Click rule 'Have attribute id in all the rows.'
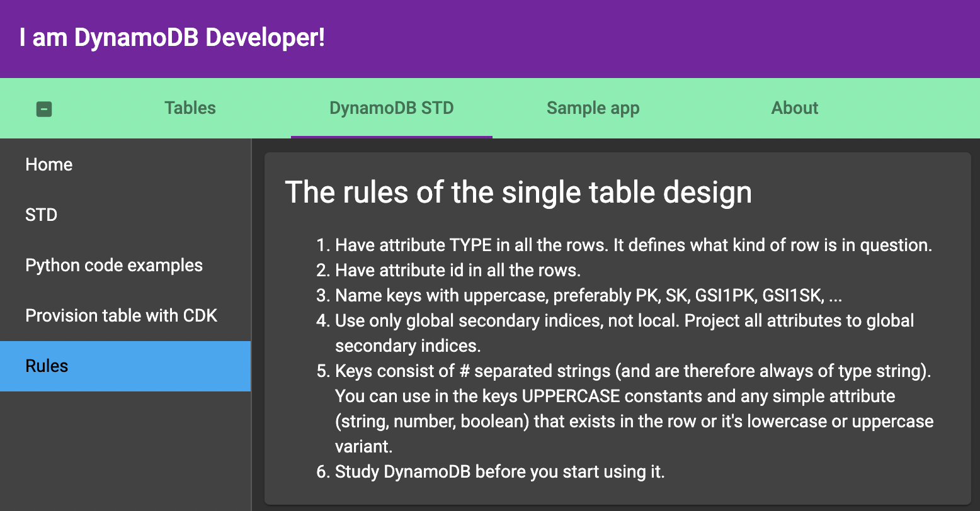 [x=458, y=271]
